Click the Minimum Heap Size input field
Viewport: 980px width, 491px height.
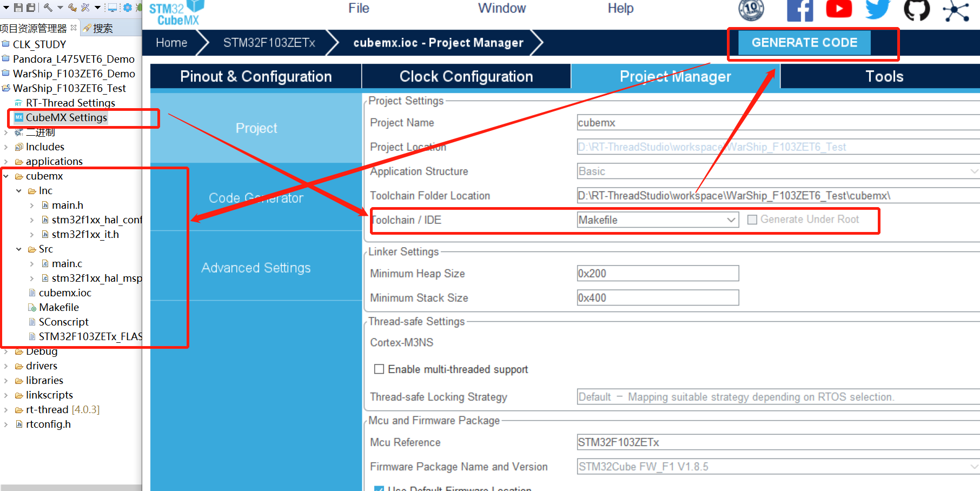click(657, 274)
